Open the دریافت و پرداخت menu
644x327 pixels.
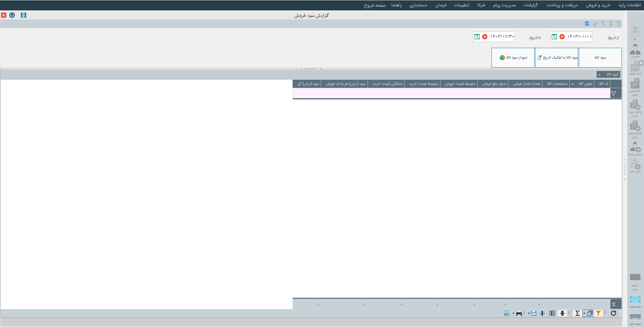click(x=562, y=5)
